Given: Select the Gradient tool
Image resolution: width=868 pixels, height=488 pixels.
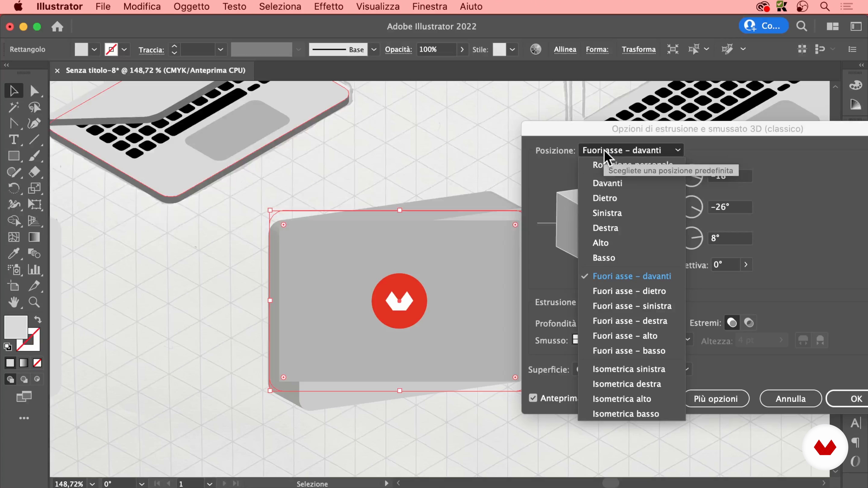Looking at the screenshot, I should pos(34,237).
